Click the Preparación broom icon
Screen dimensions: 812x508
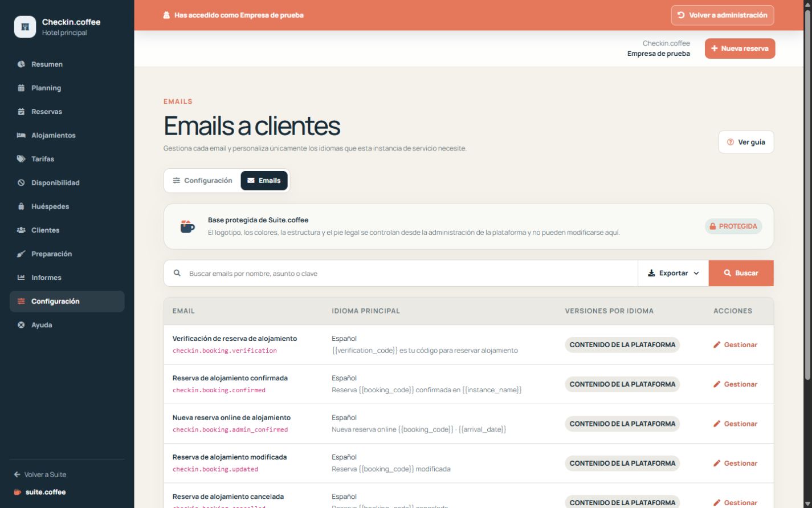click(x=21, y=254)
